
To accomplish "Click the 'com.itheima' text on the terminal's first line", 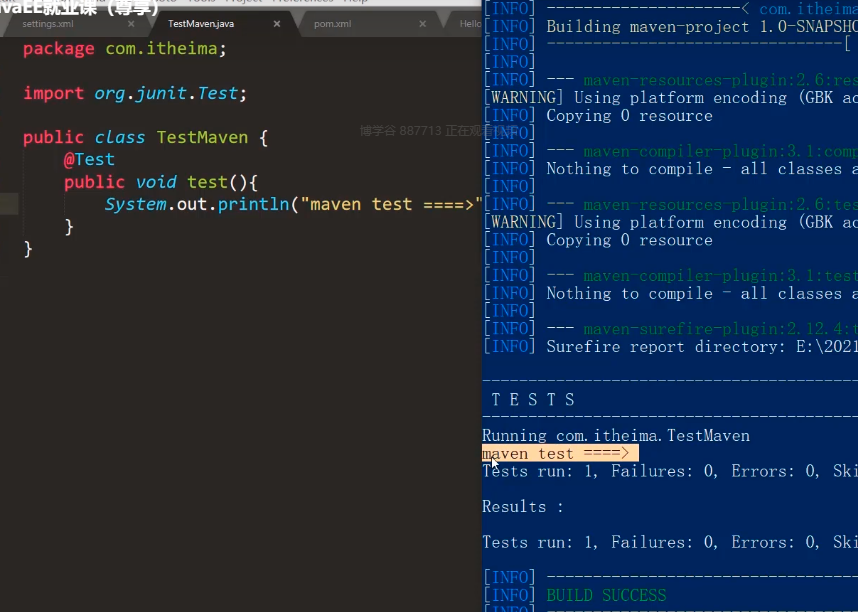I will click(808, 9).
